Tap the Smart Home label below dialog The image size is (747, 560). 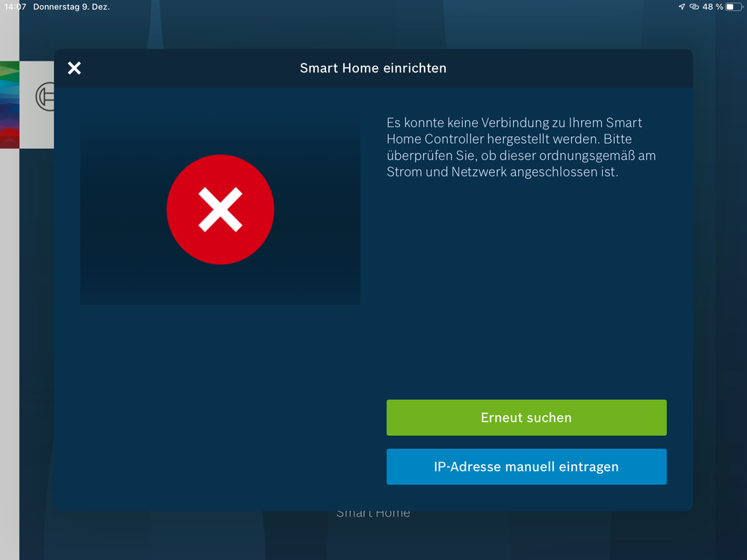372,514
